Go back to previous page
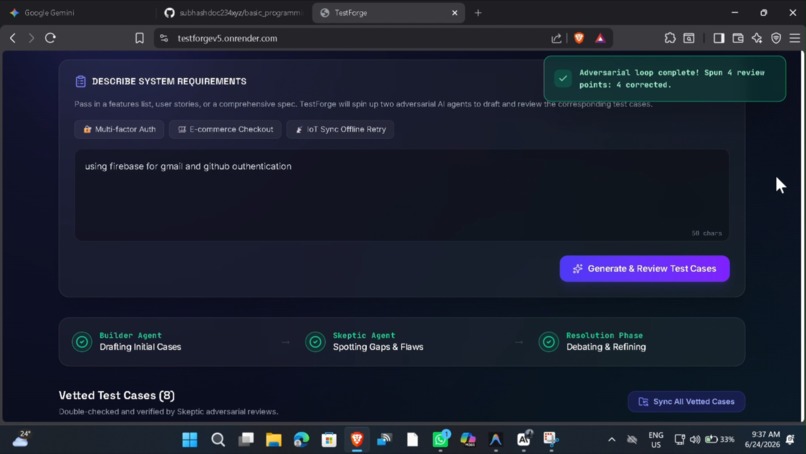Screen dimensions: 806x454 pyautogui.click(x=13, y=38)
